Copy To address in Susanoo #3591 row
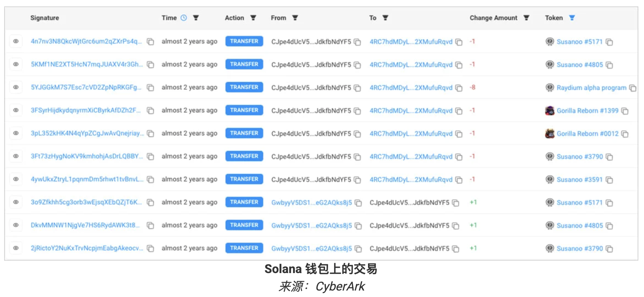 pyautogui.click(x=459, y=180)
